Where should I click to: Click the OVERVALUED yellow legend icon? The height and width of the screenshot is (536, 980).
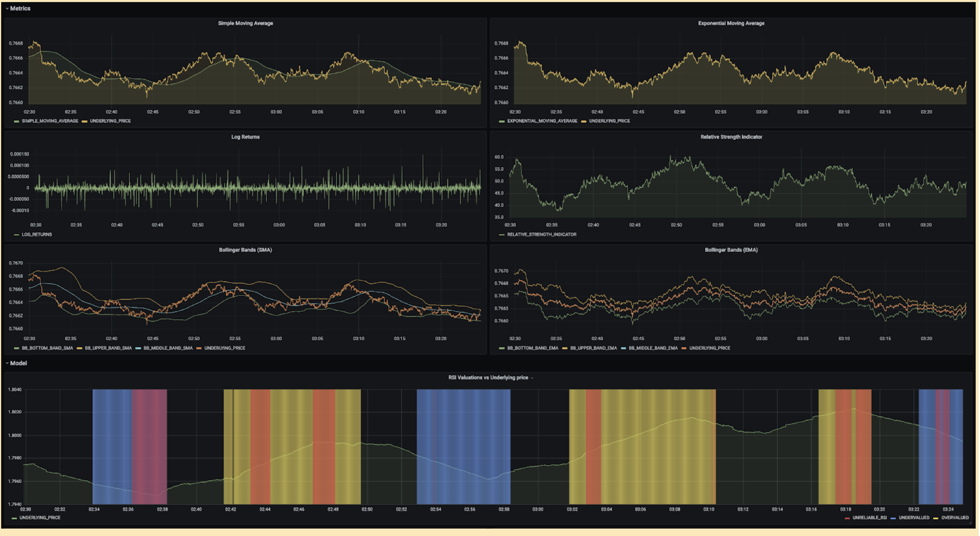(x=936, y=518)
